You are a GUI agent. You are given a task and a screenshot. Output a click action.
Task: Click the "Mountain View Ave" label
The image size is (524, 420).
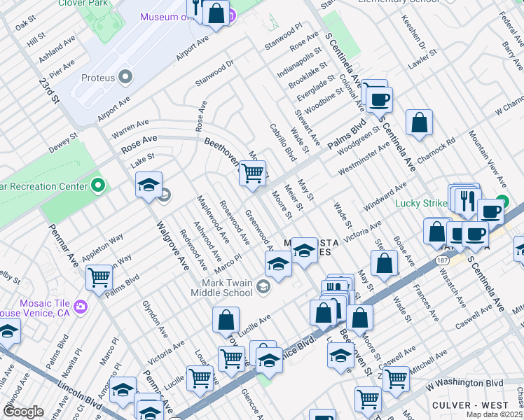coord(488,159)
